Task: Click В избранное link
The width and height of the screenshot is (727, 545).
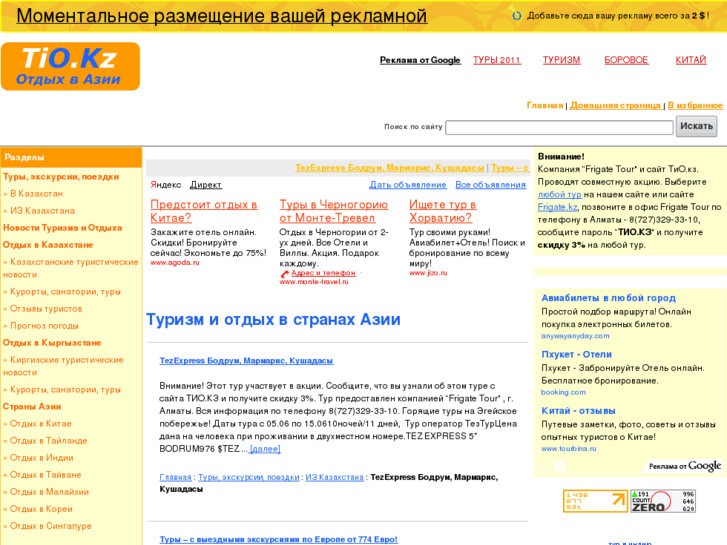Action: click(x=695, y=106)
